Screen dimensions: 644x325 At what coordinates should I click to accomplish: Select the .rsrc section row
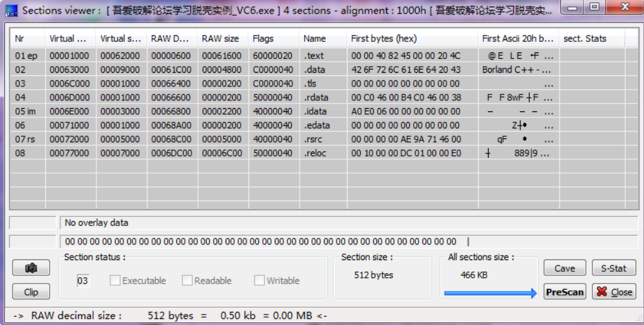(x=315, y=139)
